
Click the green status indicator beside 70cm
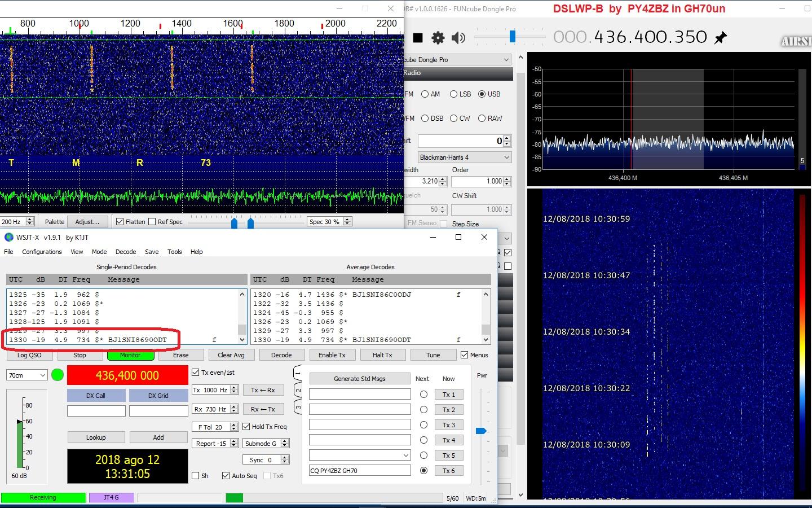pyautogui.click(x=57, y=375)
